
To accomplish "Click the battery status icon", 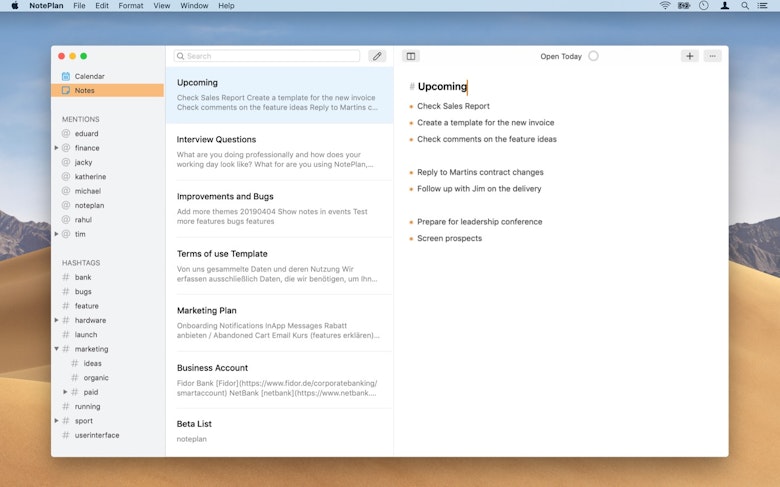I will 684,5.
